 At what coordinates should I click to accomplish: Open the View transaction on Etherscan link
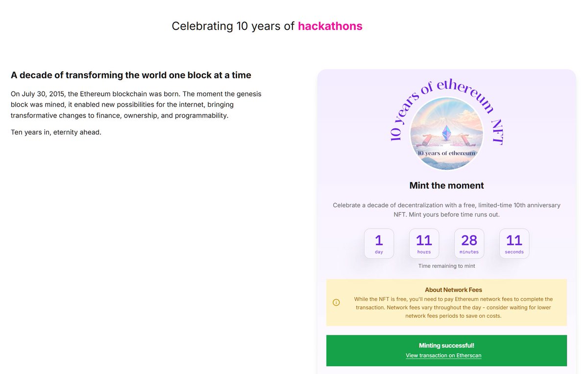click(443, 355)
